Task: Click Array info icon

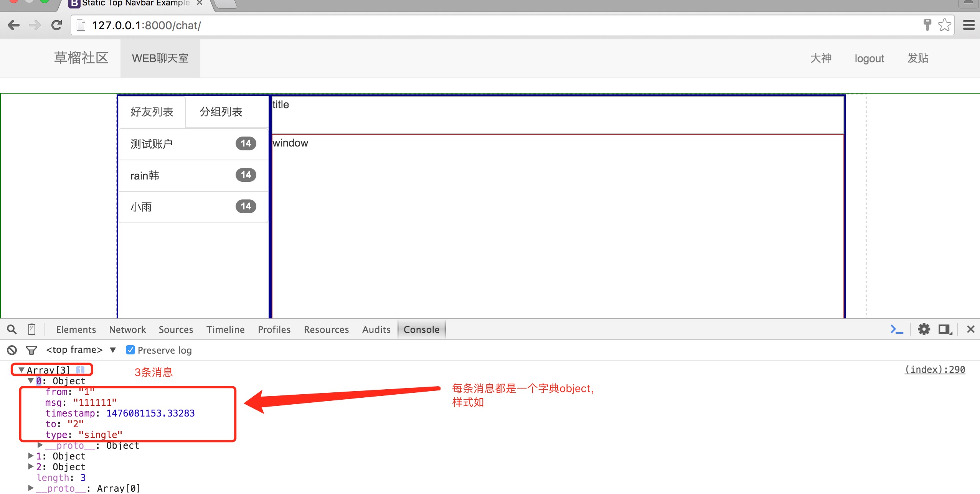Action: tap(80, 370)
